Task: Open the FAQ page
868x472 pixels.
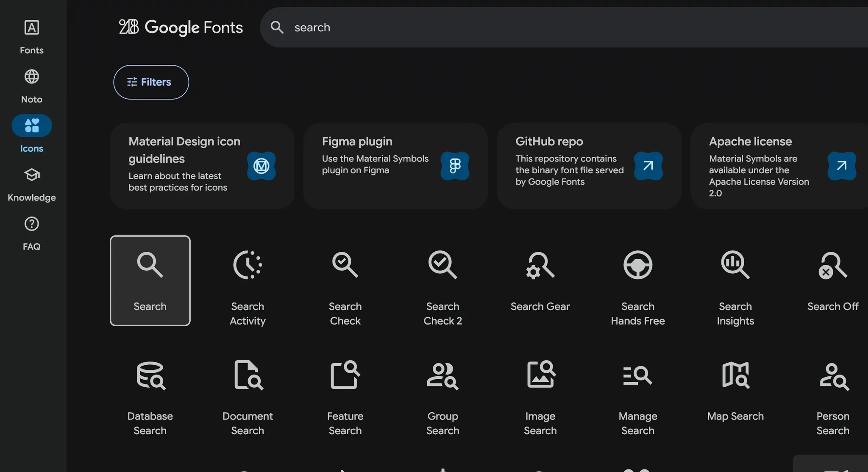Action: (32, 233)
